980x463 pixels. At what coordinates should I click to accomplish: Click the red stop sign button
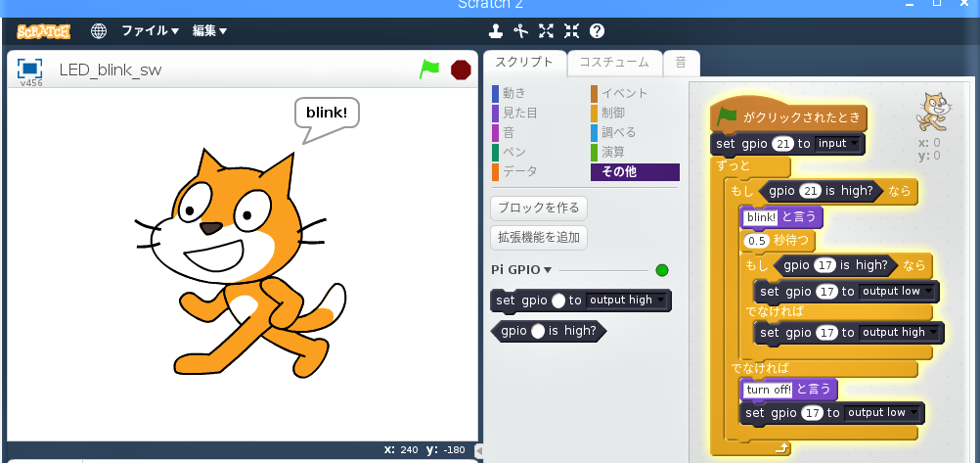(461, 69)
